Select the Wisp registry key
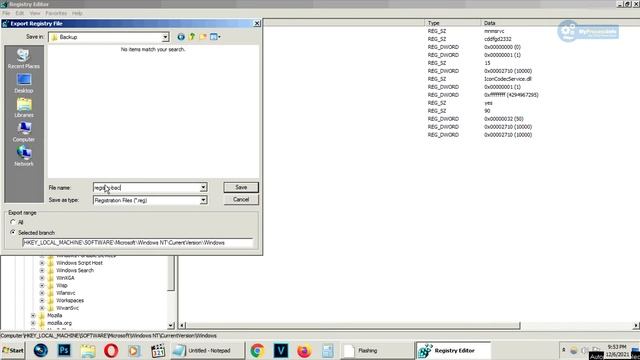 click(x=62, y=285)
